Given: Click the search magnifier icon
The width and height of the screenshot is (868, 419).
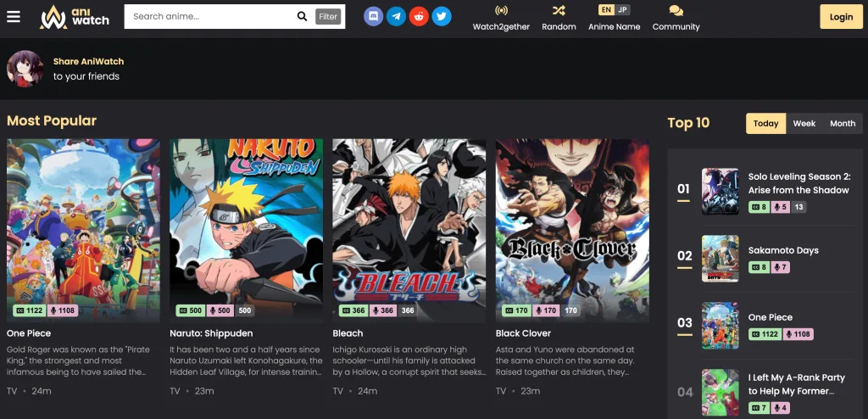Looking at the screenshot, I should (x=302, y=16).
